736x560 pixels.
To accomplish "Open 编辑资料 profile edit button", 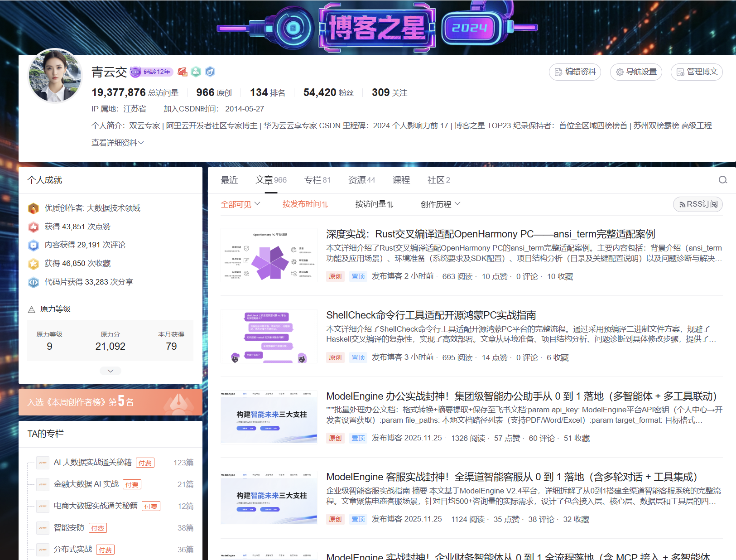I will [575, 72].
